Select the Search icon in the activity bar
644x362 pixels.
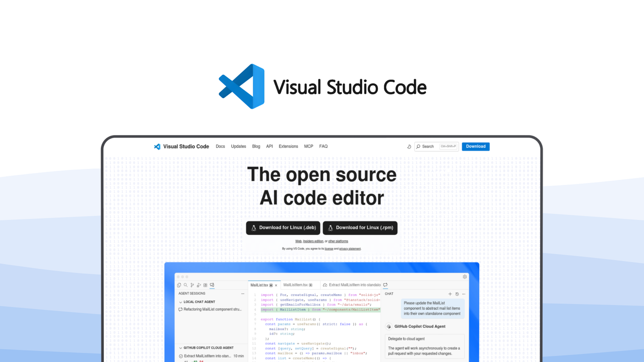(185, 285)
